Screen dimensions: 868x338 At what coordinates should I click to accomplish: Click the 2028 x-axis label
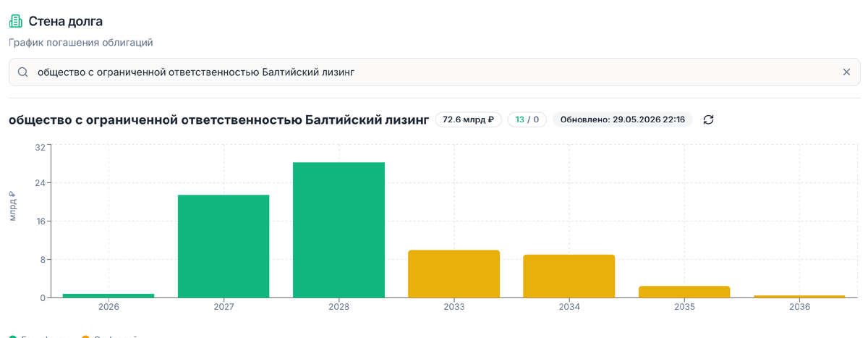pyautogui.click(x=339, y=307)
